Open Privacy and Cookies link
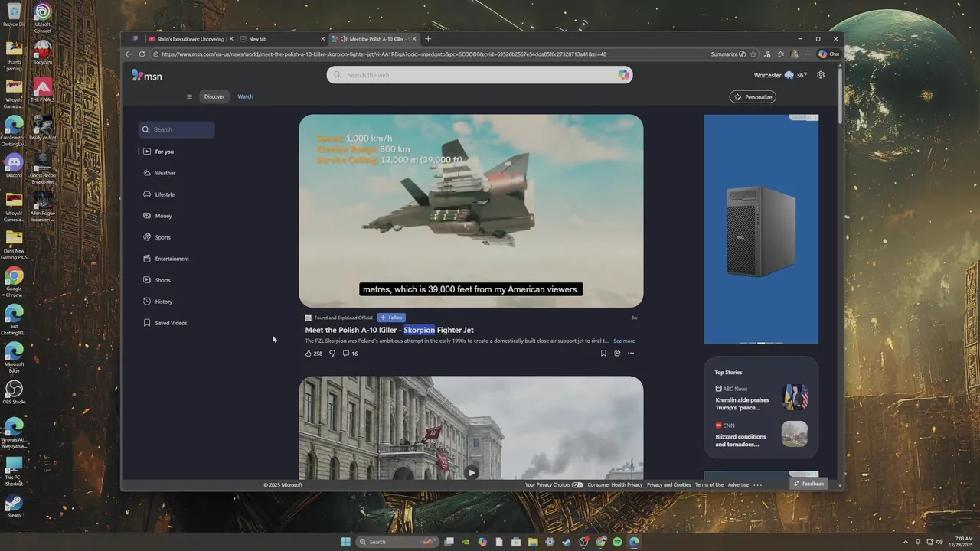The height and width of the screenshot is (551, 980). pyautogui.click(x=668, y=484)
